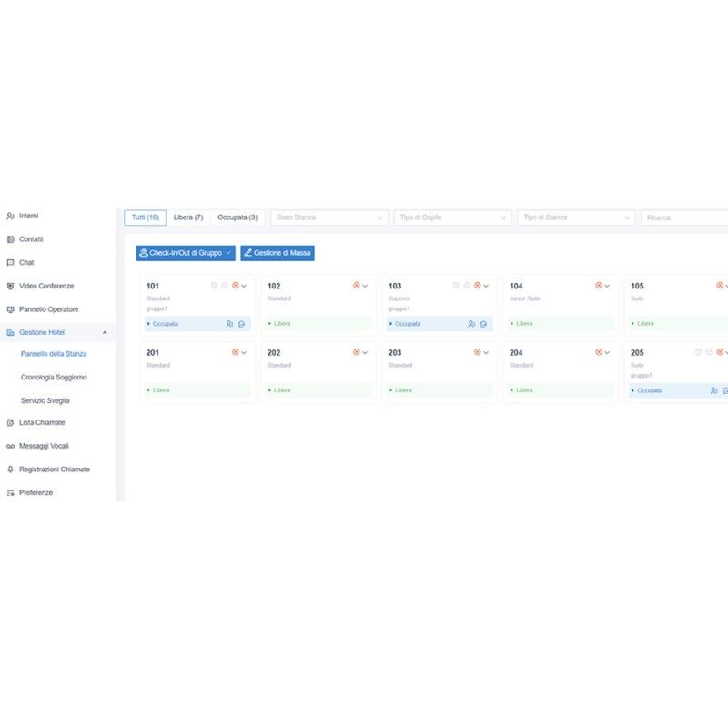Click the Libera status bar on room 104
Screen dimensions: 728x728
(x=561, y=324)
